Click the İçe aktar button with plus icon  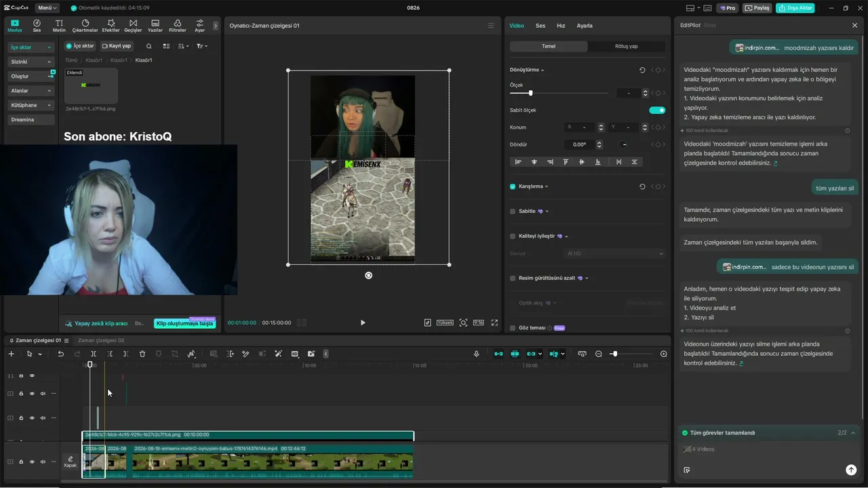(x=79, y=46)
